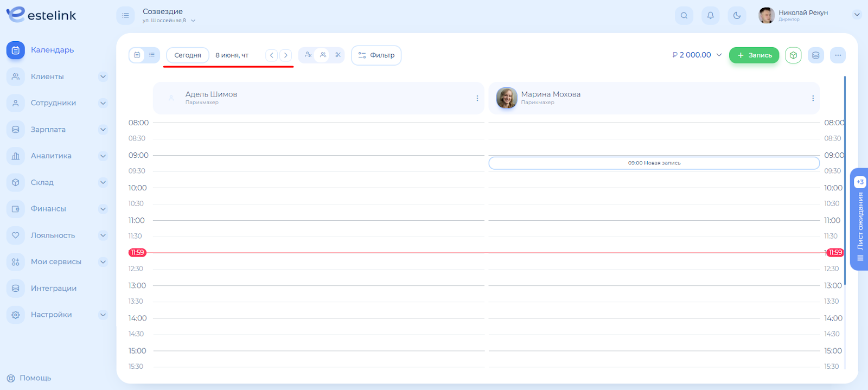
Task: Toggle dark mode with moon icon
Action: (737, 16)
